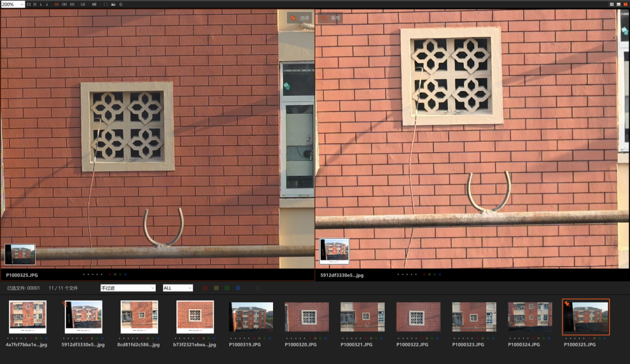Activate the orange side-by-side compare view
Image resolution: width=630 pixels, height=364 pixels.
point(625,5)
